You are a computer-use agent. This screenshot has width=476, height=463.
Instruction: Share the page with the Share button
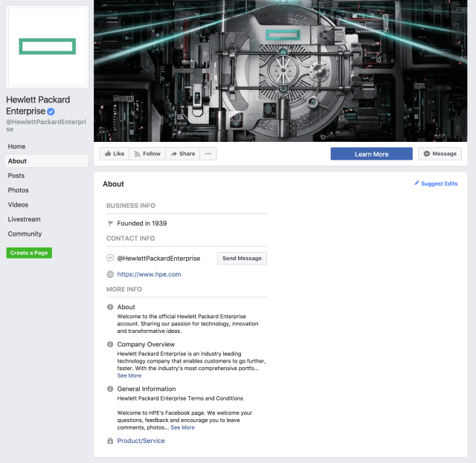pyautogui.click(x=183, y=154)
